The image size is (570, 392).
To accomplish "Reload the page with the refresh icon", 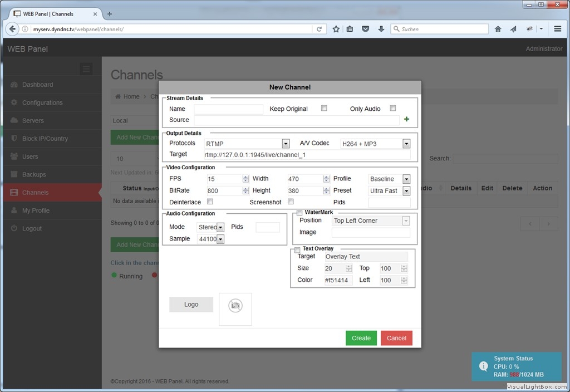I will coord(320,29).
